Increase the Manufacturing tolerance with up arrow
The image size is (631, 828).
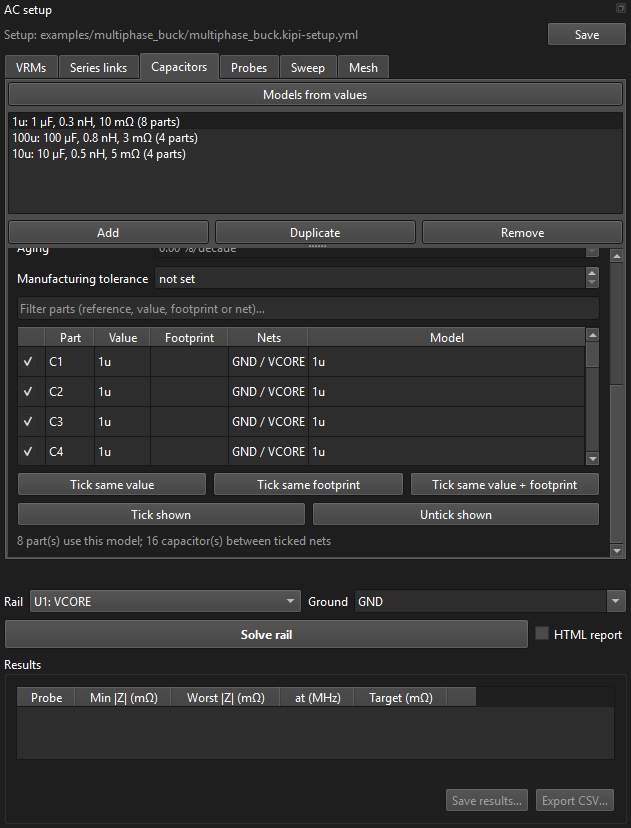coord(592,273)
